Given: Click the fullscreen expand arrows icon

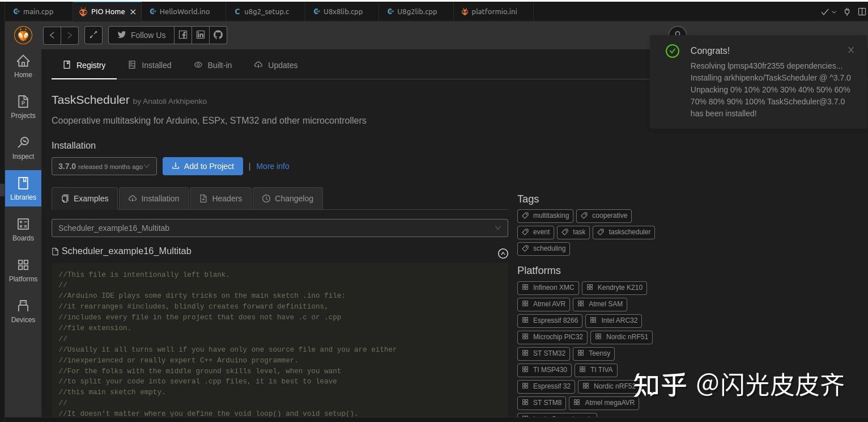Looking at the screenshot, I should (93, 35).
